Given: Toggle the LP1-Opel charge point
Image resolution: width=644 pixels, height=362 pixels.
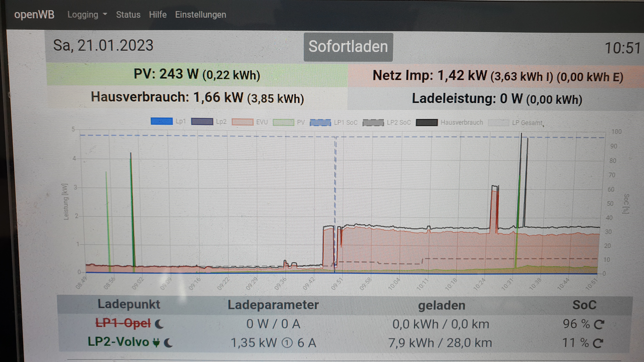Looking at the screenshot, I should click(x=123, y=323).
